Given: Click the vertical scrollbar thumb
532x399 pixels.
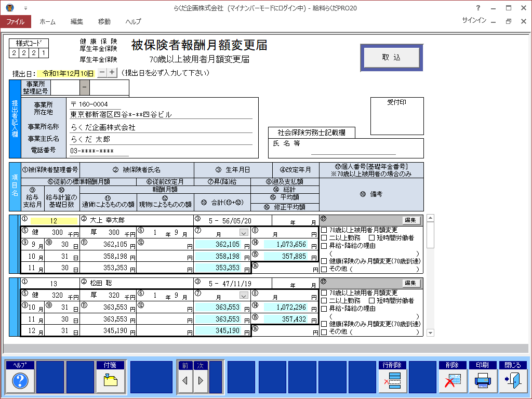Looking at the screenshot, I should click(430, 235).
